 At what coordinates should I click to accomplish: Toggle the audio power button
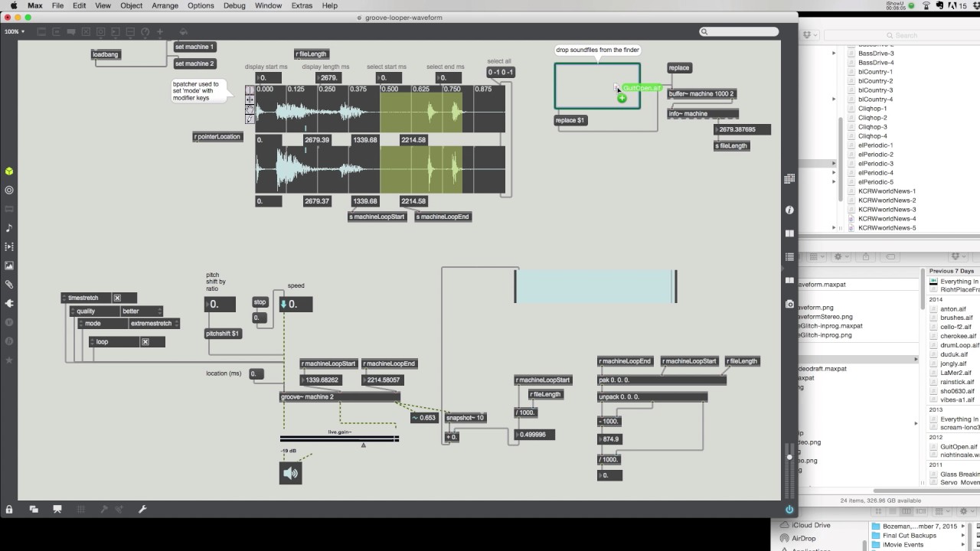click(789, 509)
